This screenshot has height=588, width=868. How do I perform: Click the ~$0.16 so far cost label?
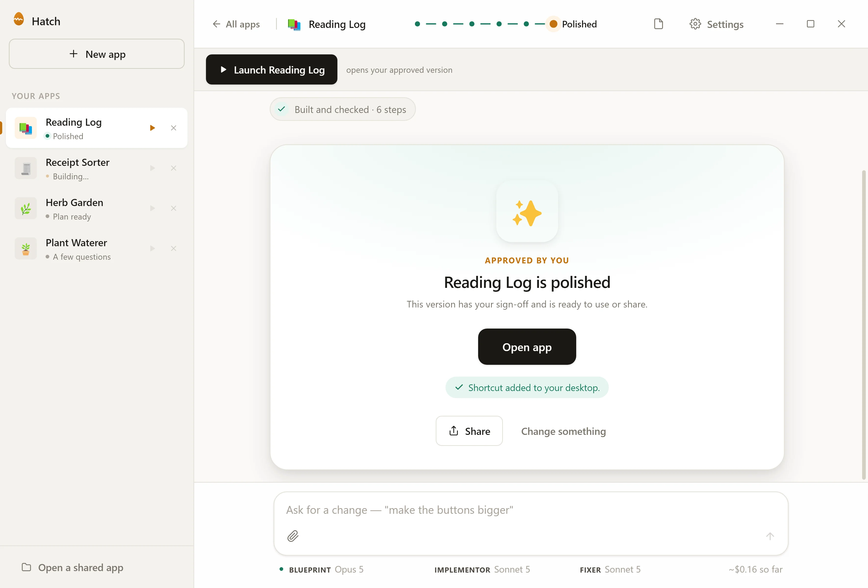tap(755, 569)
